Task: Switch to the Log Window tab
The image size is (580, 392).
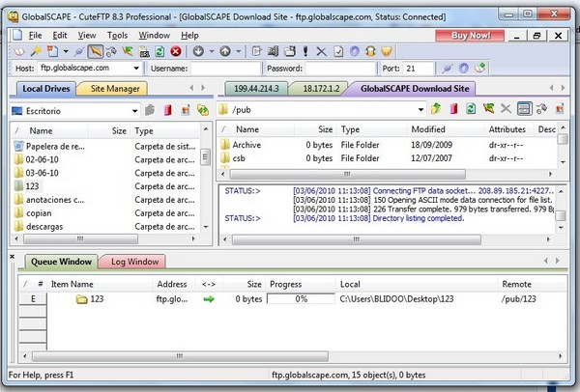Action: [x=134, y=262]
